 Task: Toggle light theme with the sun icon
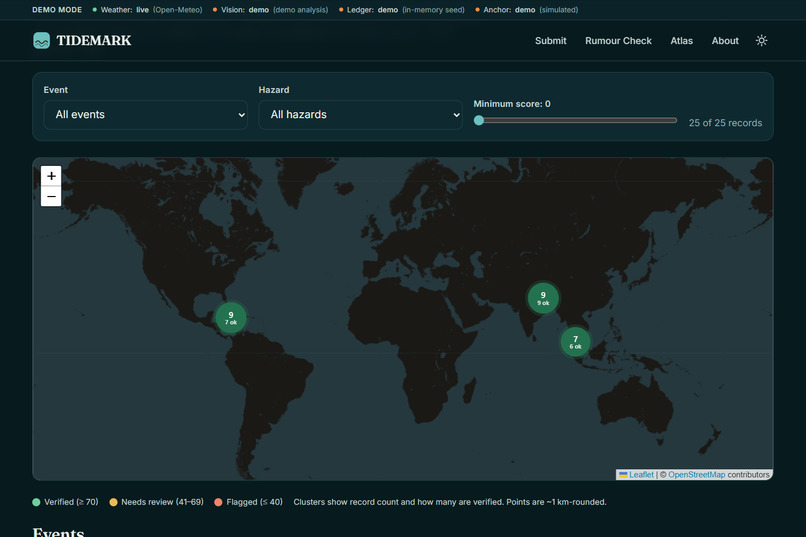(x=761, y=41)
